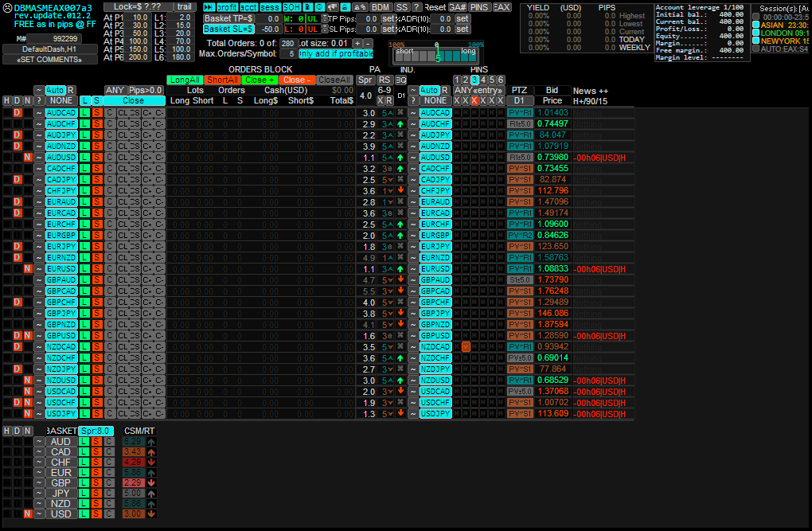This screenshot has width=812, height=531.
Task: Open the D1 timeframe selector under PTZ
Action: [x=519, y=101]
